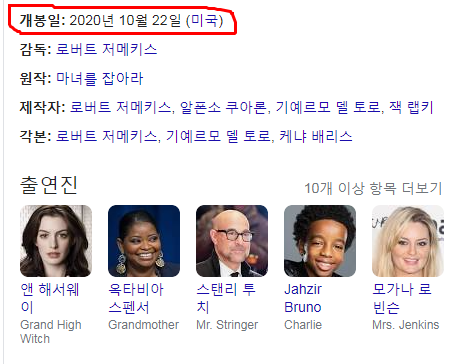Click the 각본: label
Image resolution: width=458 pixels, height=364 pixels.
(x=35, y=136)
